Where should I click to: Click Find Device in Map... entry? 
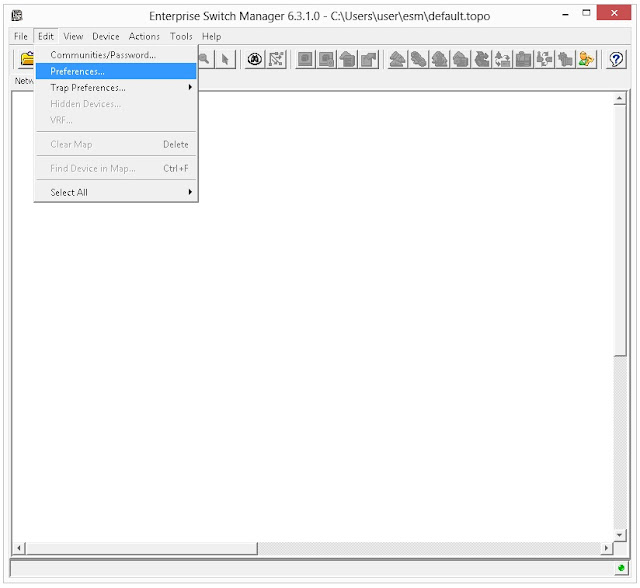pyautogui.click(x=116, y=168)
